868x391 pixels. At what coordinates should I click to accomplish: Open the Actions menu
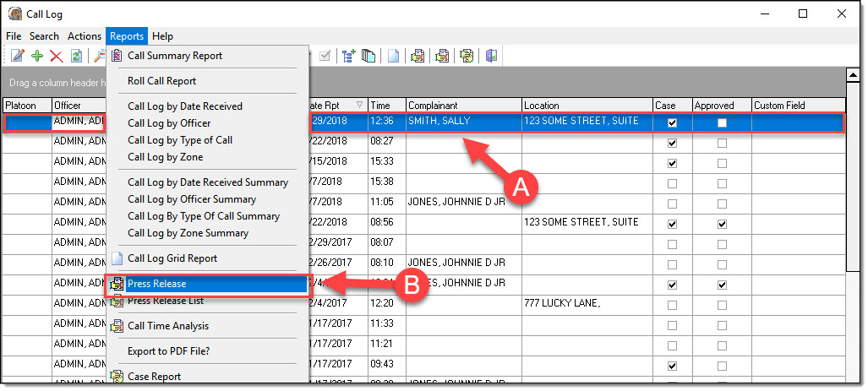click(x=85, y=36)
